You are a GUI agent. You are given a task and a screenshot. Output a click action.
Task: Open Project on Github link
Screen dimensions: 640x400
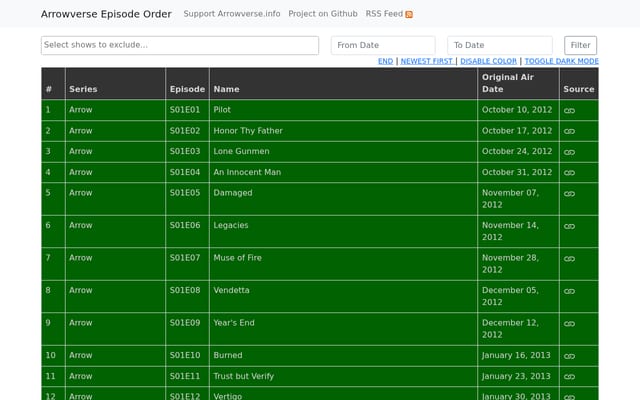pyautogui.click(x=323, y=14)
